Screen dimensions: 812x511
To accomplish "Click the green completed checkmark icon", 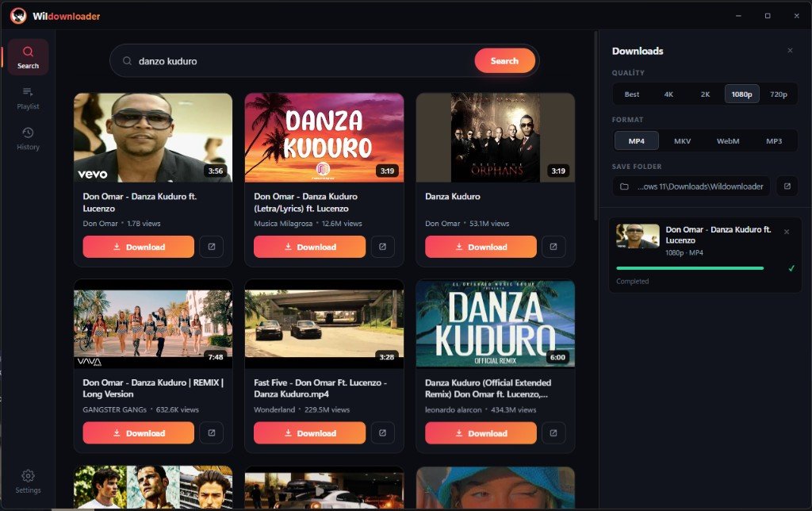I will click(x=791, y=268).
